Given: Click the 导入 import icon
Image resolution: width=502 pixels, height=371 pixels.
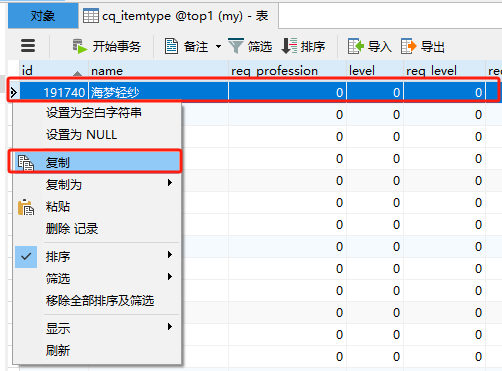Looking at the screenshot, I should (356, 46).
